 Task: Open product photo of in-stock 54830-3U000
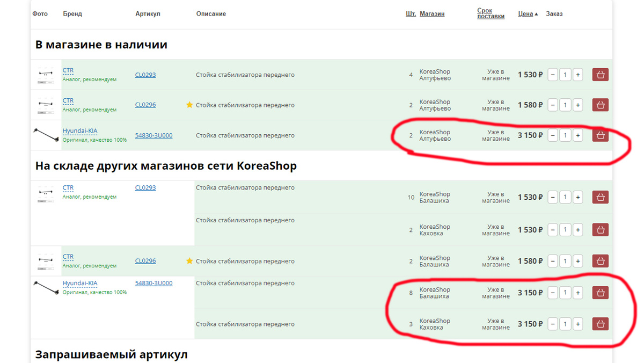(x=46, y=135)
